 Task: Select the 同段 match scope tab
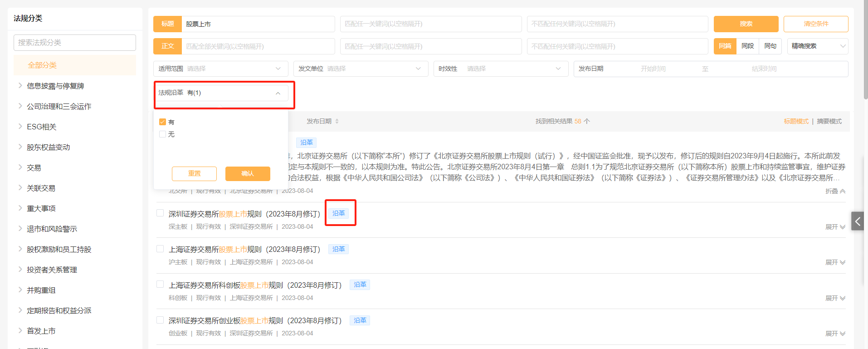coord(747,46)
